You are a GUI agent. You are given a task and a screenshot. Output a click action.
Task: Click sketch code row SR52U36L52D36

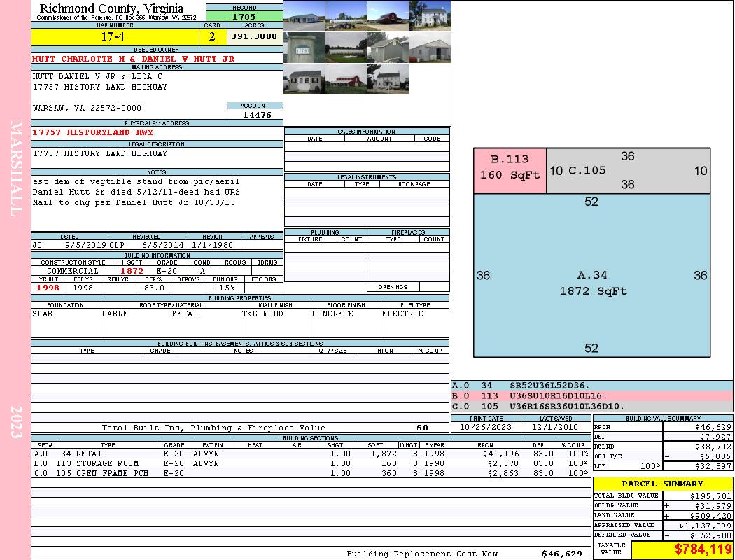coord(591,385)
